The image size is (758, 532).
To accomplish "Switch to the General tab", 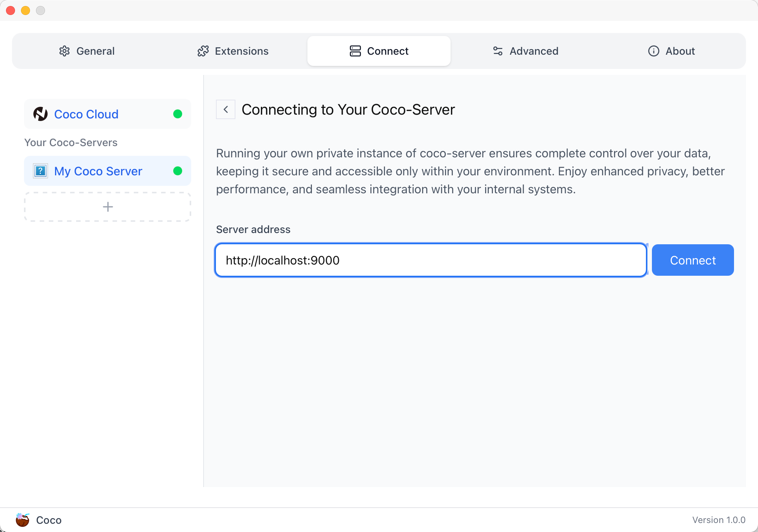I will [87, 51].
